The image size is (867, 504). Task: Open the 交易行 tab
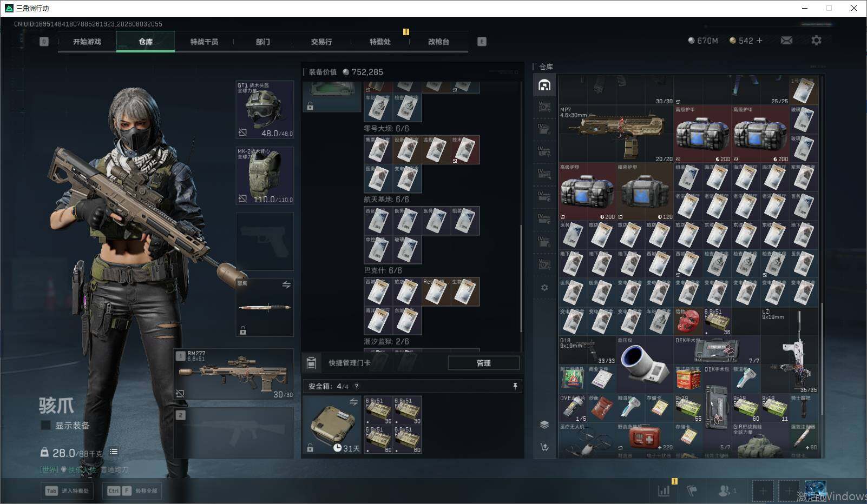(x=321, y=42)
